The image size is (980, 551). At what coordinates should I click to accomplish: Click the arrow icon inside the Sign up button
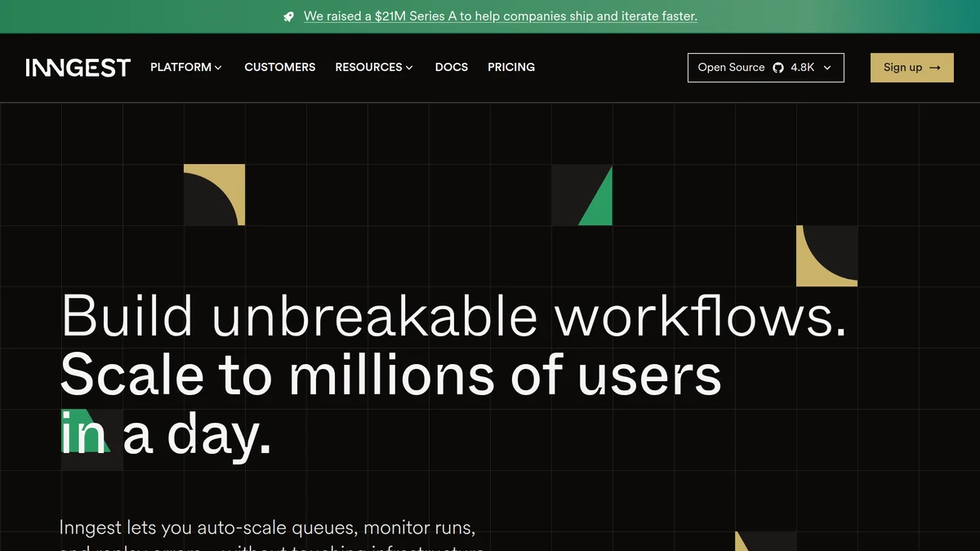[x=933, y=68]
